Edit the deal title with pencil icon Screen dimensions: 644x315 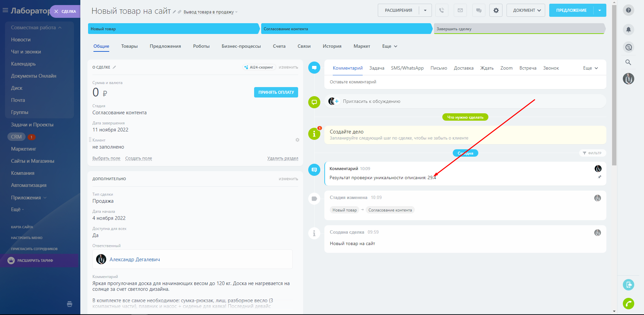point(174,12)
